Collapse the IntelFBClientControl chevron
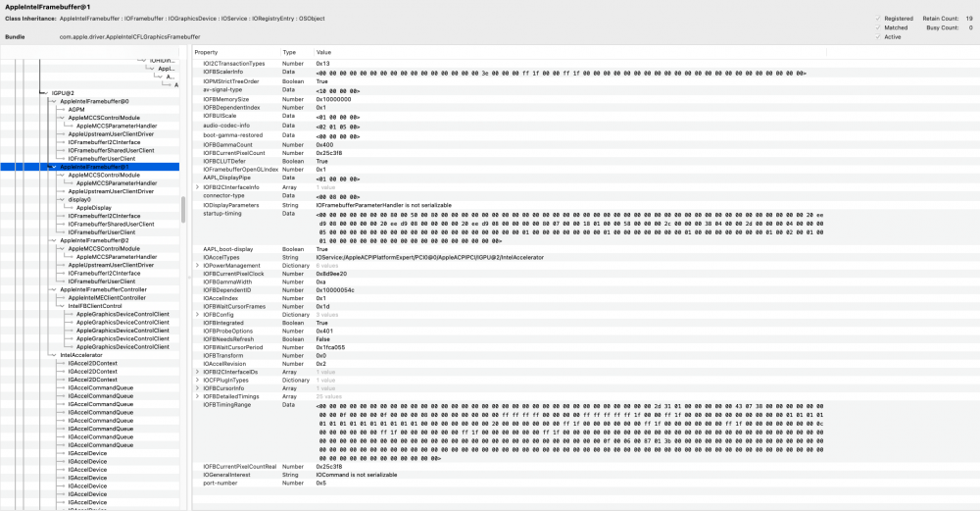Image resolution: width=980 pixels, height=511 pixels. click(x=62, y=306)
